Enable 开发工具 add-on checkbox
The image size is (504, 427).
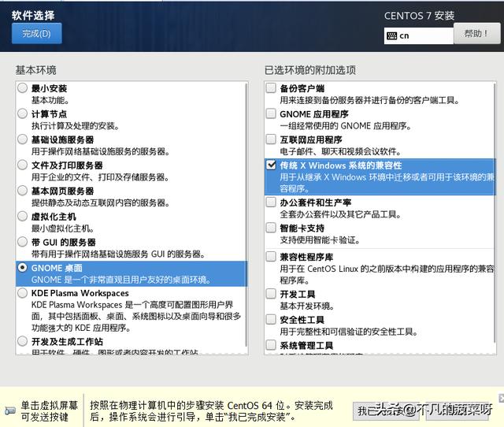point(271,294)
